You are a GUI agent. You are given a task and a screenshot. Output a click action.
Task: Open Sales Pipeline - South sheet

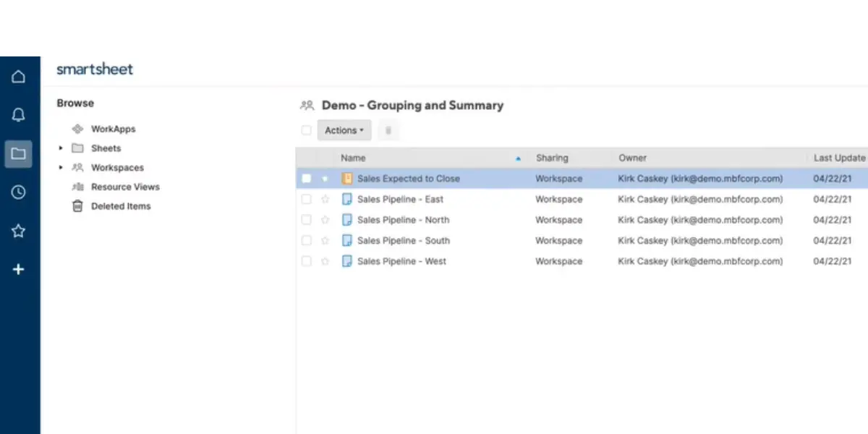pyautogui.click(x=404, y=241)
